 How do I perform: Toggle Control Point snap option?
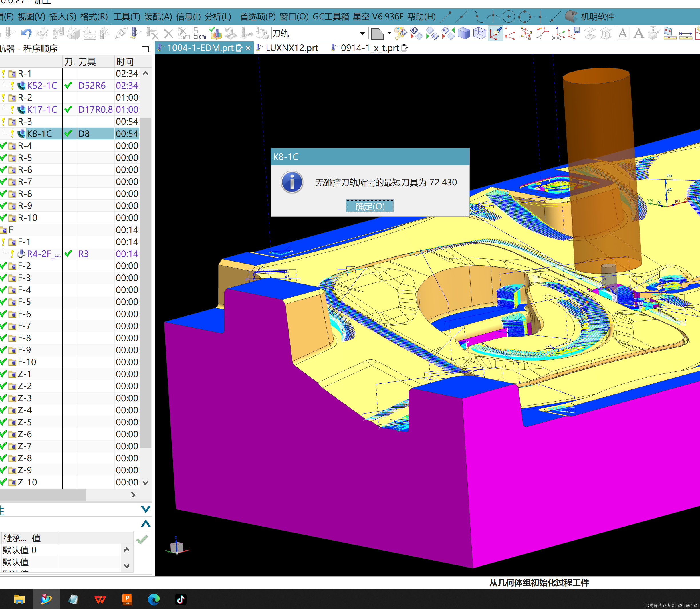coord(477,16)
